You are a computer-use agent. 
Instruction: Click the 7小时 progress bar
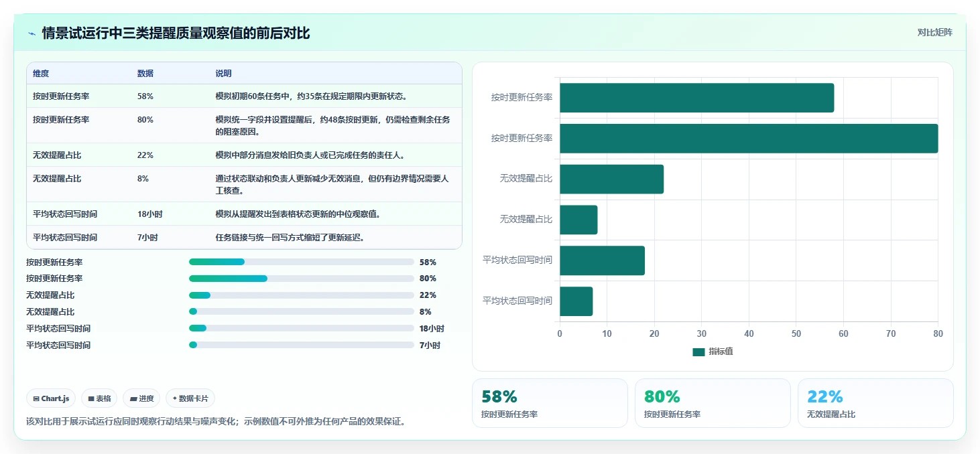click(302, 345)
